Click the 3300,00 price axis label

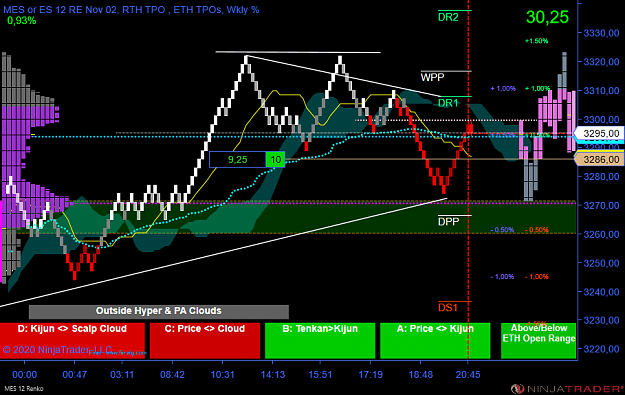click(601, 120)
